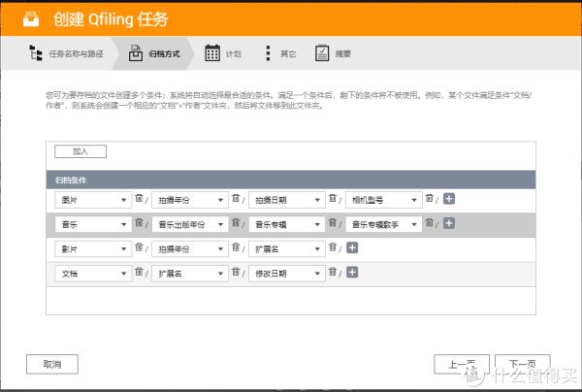Click the 加入 button
The height and width of the screenshot is (392, 582).
(81, 151)
